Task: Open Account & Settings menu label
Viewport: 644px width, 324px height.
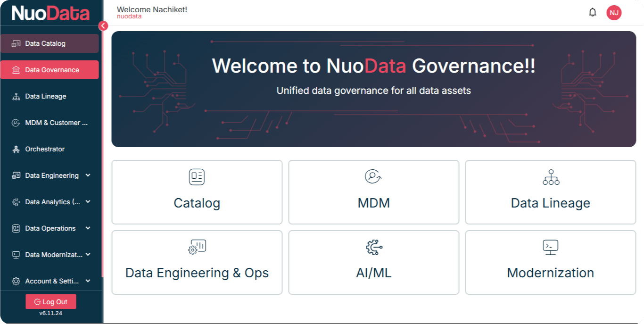Action: (52, 281)
